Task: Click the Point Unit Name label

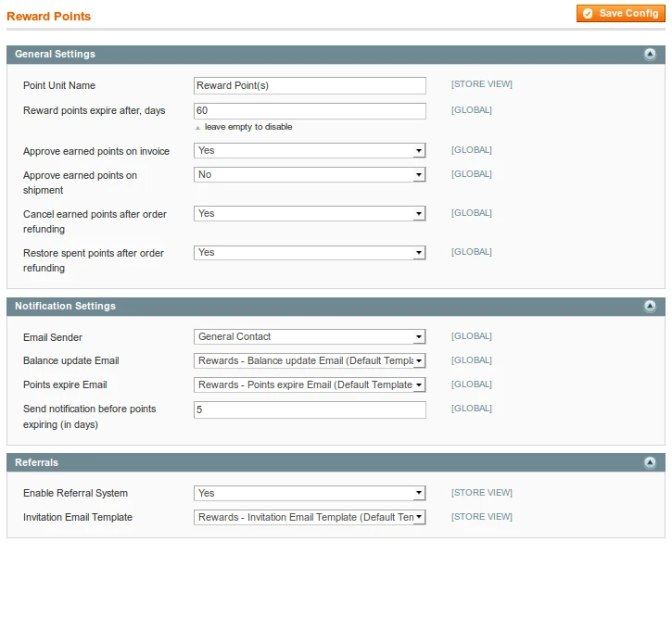Action: (59, 85)
